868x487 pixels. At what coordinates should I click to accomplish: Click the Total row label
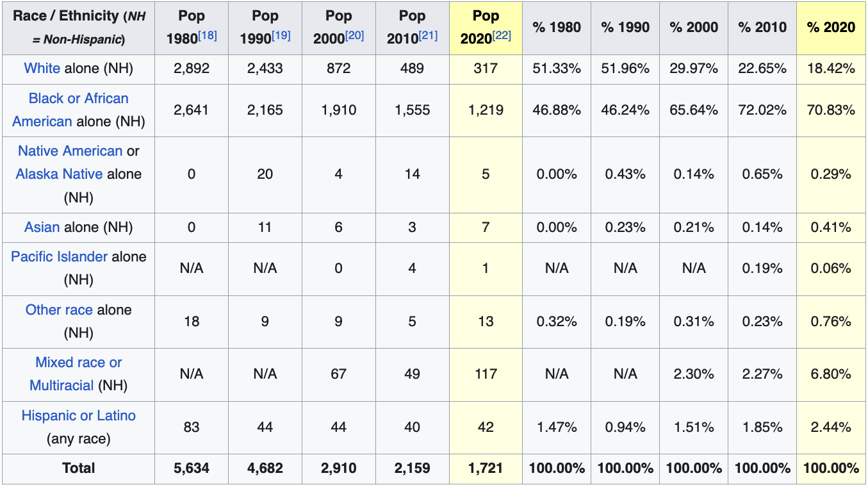click(78, 468)
